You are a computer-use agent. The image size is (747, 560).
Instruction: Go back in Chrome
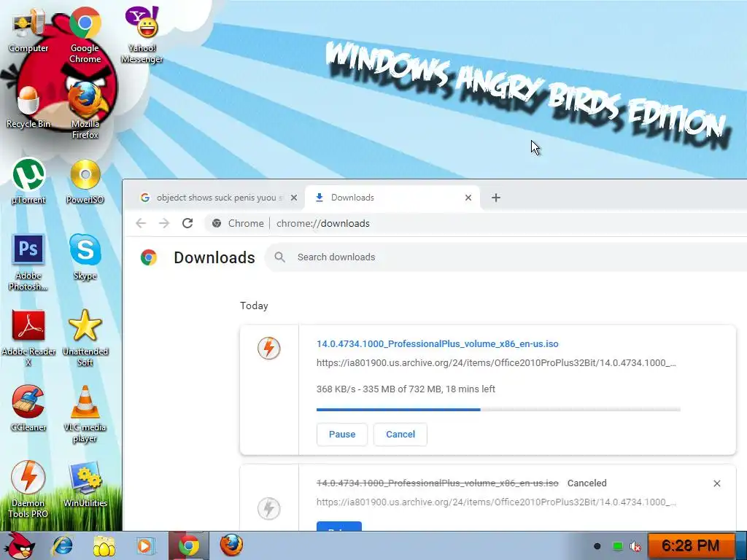141,223
